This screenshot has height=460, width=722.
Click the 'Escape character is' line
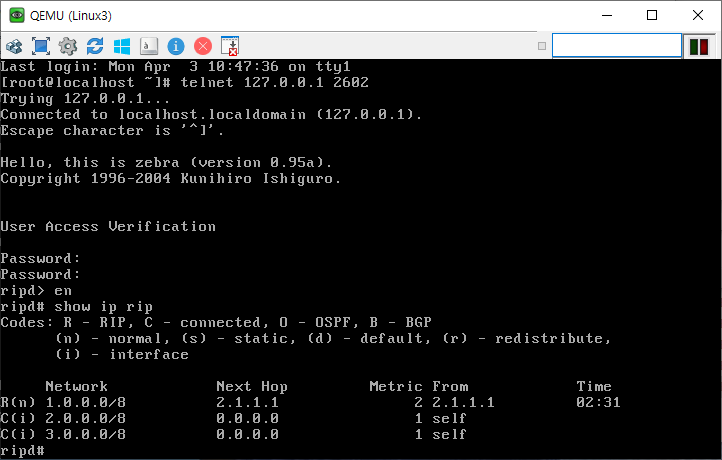pos(112,131)
